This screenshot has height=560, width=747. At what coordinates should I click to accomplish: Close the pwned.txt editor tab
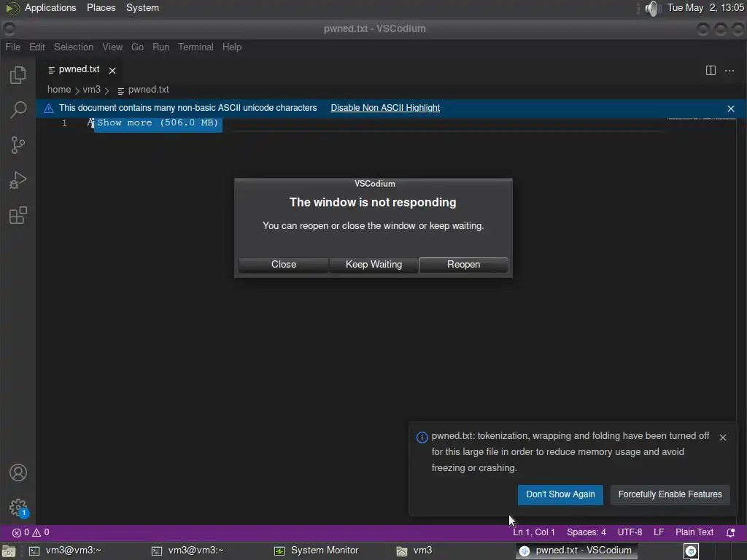pos(112,71)
